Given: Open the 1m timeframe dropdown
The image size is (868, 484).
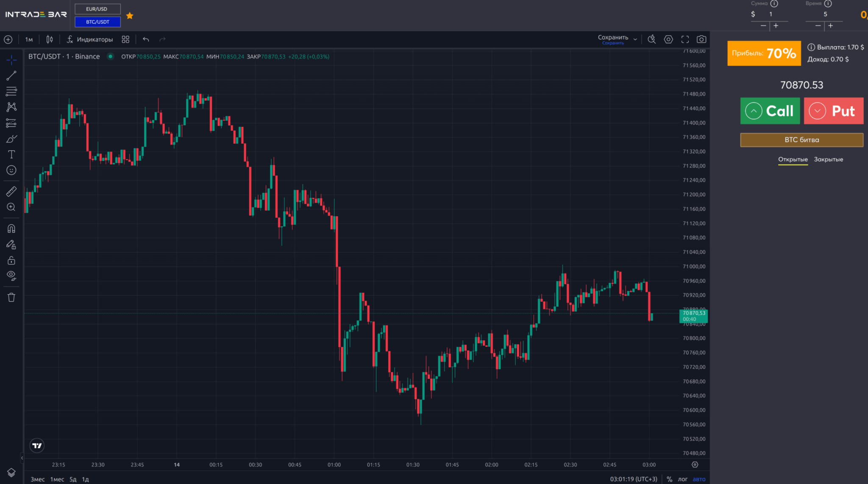Looking at the screenshot, I should click(x=29, y=39).
